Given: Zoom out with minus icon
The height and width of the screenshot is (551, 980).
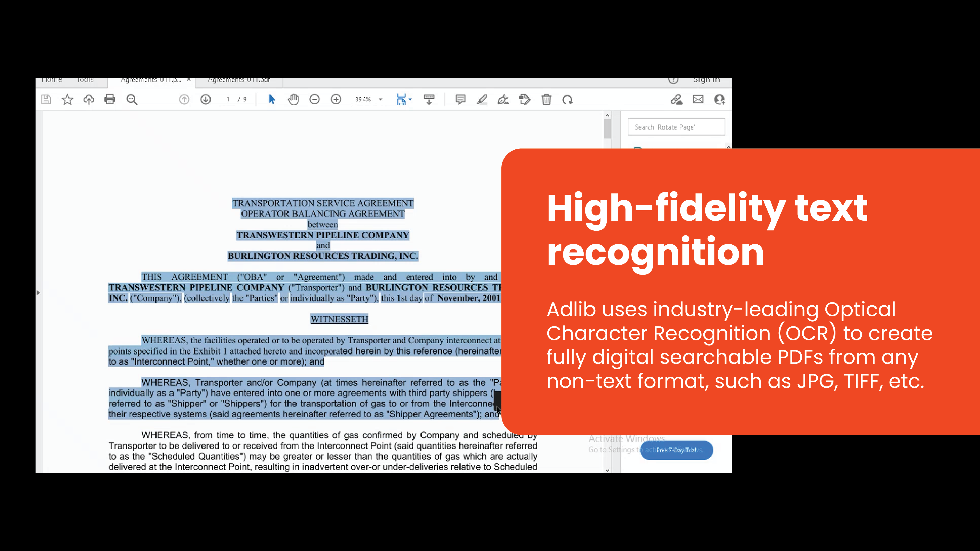Looking at the screenshot, I should tap(315, 100).
